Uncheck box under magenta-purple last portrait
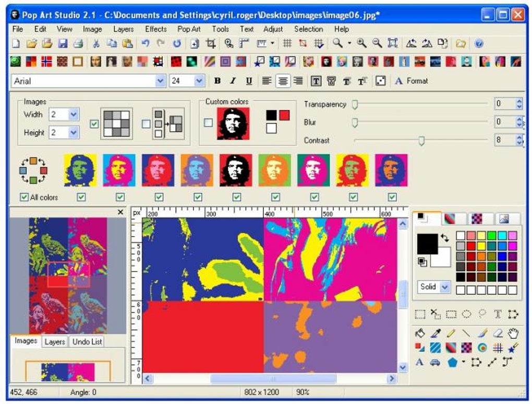Screen dimensions: 532x404 point(392,197)
